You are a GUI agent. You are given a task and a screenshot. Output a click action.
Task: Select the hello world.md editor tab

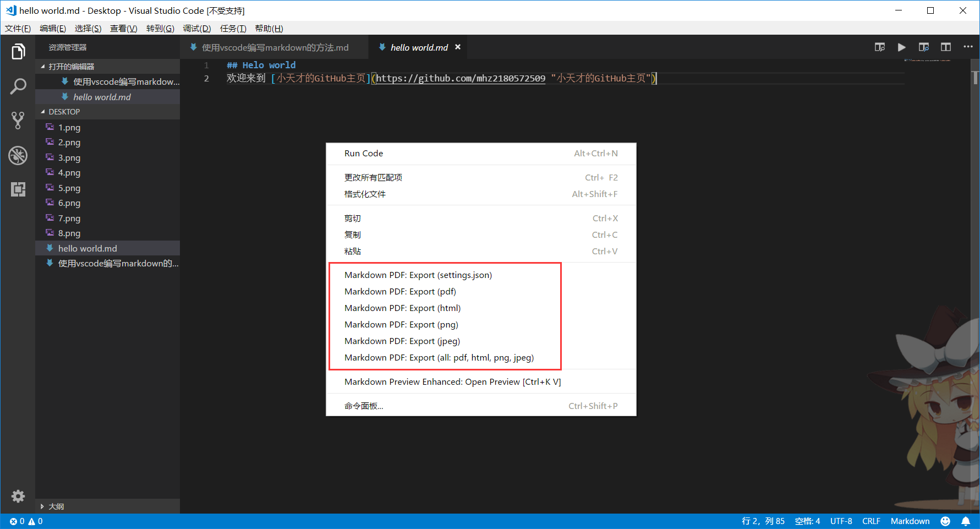[x=419, y=47]
